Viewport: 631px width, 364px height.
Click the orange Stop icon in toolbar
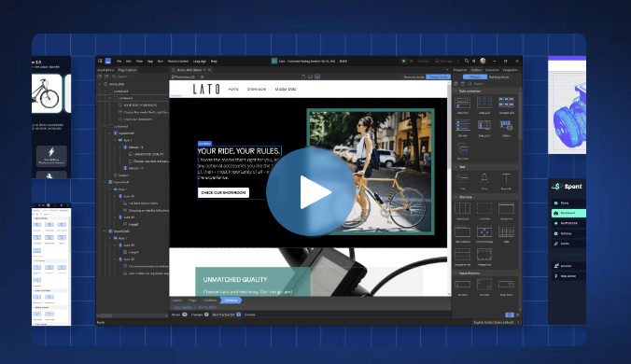(411, 62)
